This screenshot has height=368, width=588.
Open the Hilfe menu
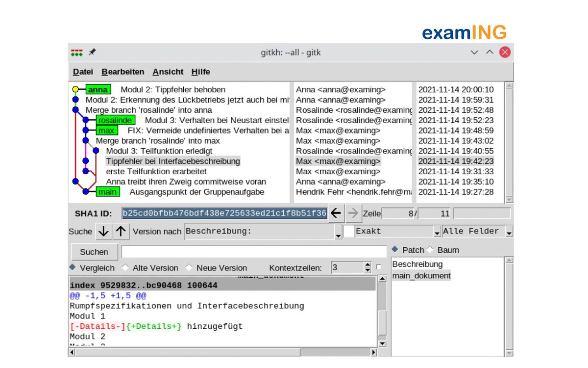pyautogui.click(x=201, y=72)
